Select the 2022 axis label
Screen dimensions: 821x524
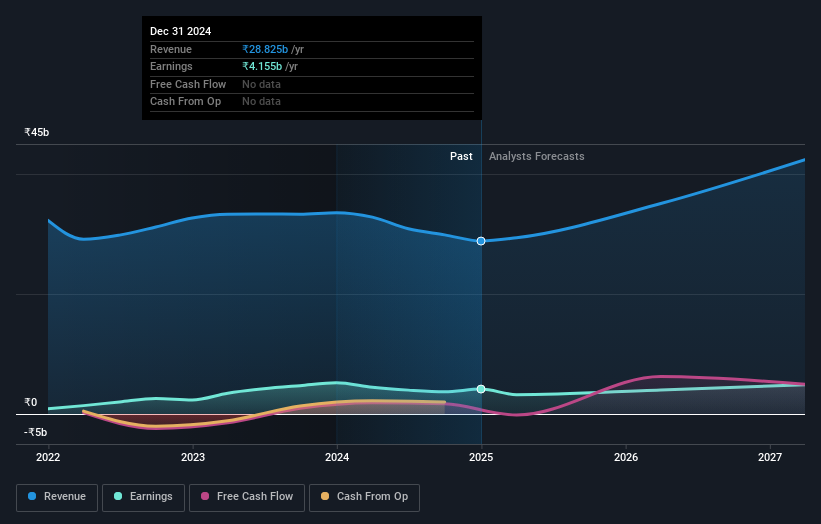pyautogui.click(x=48, y=457)
